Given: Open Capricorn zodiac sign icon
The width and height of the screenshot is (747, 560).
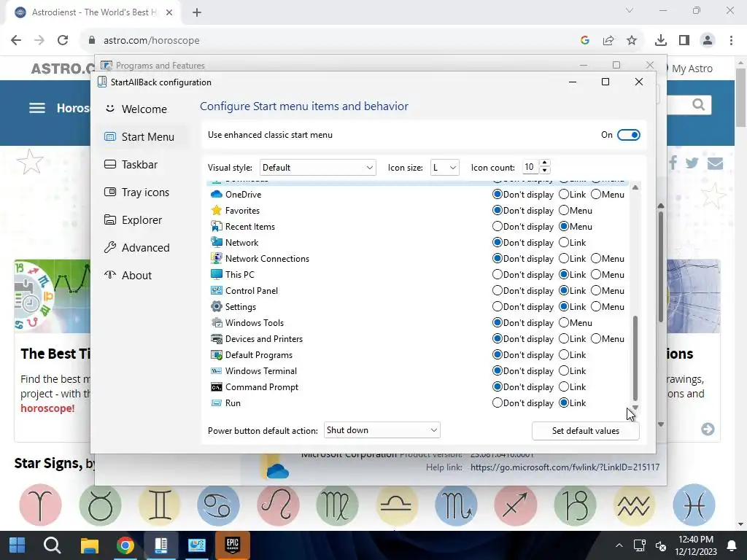Looking at the screenshot, I should click(575, 505).
